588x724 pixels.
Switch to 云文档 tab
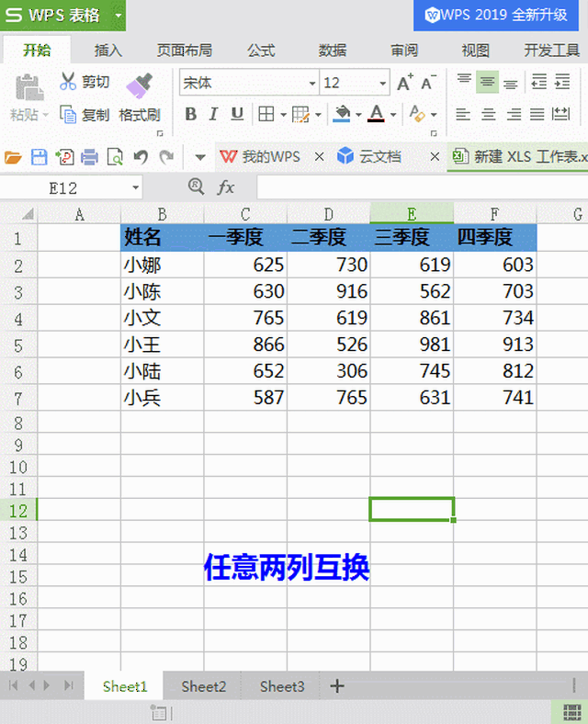pos(369,157)
